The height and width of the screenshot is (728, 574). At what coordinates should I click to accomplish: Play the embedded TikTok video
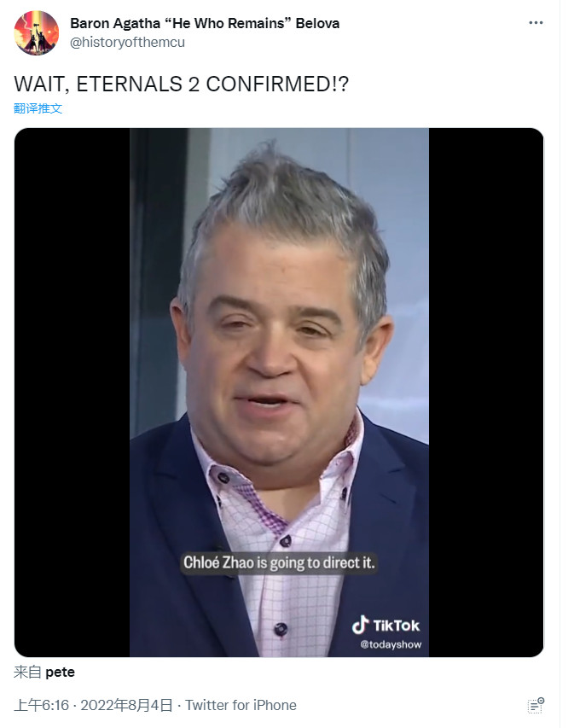pyautogui.click(x=279, y=393)
